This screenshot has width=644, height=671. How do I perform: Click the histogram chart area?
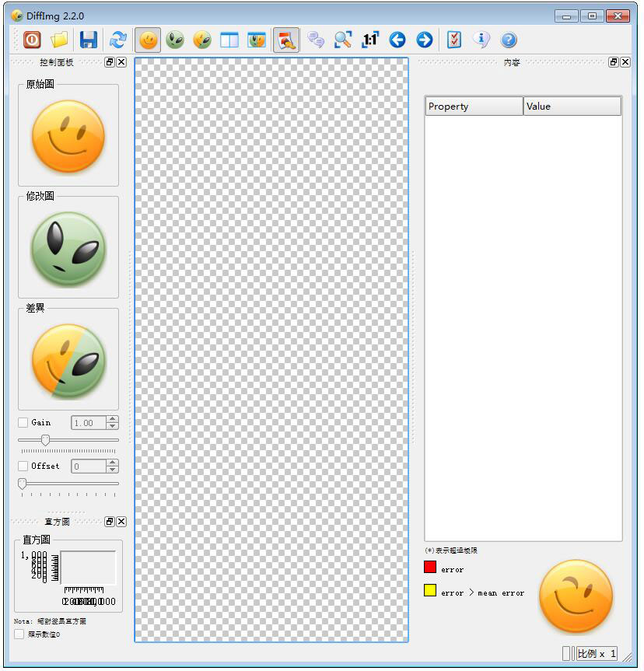[x=88, y=568]
